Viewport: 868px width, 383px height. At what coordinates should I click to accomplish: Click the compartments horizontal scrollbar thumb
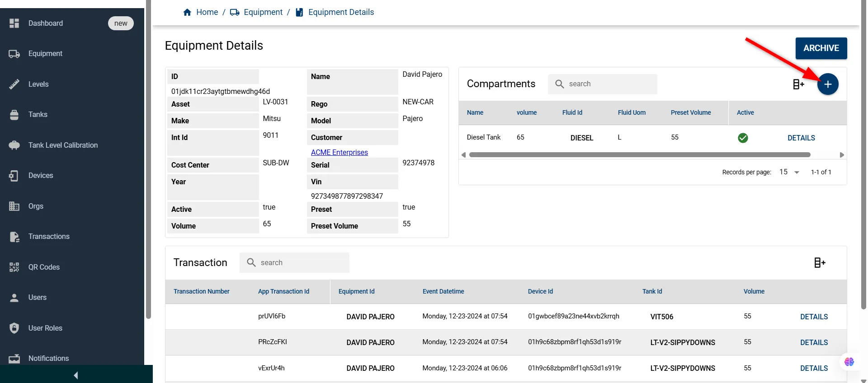(640, 155)
